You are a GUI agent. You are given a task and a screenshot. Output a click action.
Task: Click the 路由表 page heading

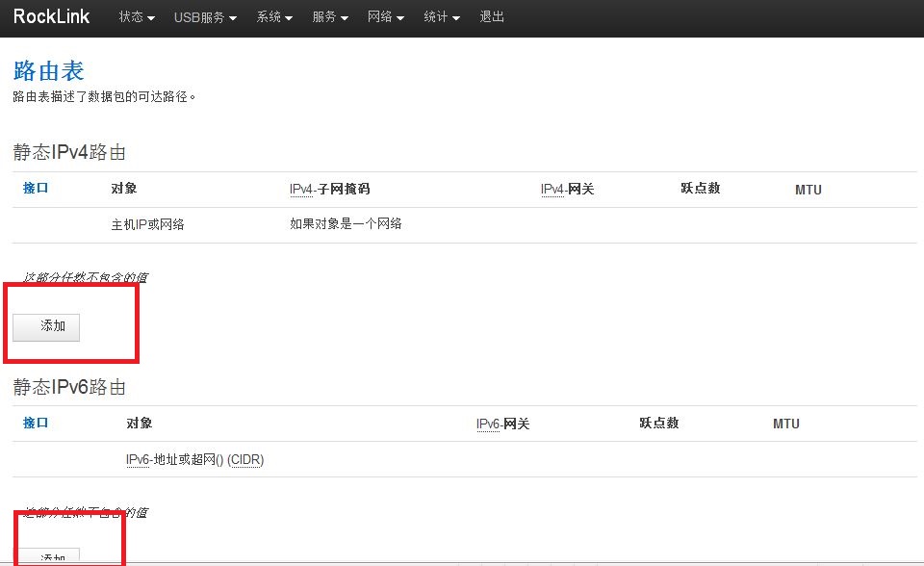[48, 70]
